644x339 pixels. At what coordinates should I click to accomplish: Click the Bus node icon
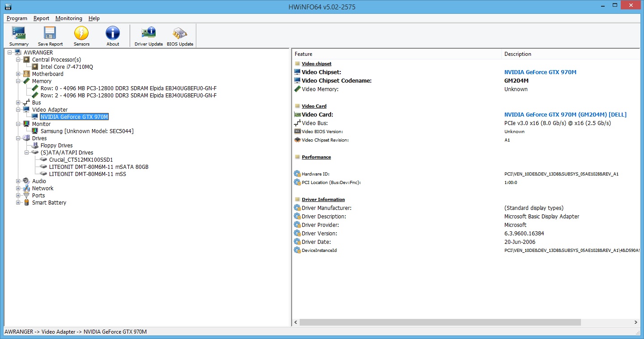[26, 103]
